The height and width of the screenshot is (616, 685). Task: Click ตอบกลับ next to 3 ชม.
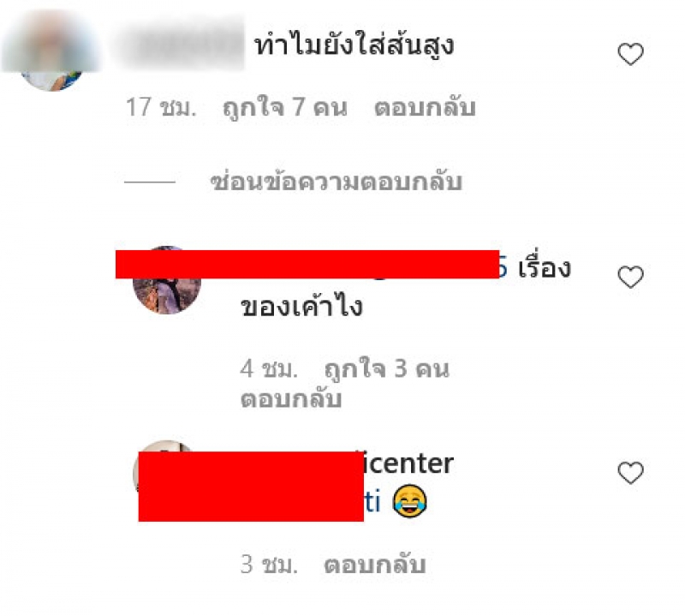(375, 565)
